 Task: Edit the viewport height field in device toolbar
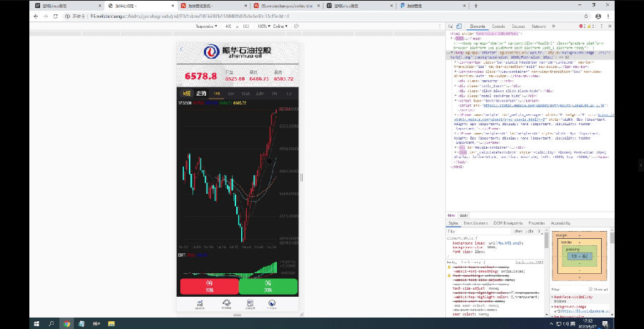click(246, 26)
